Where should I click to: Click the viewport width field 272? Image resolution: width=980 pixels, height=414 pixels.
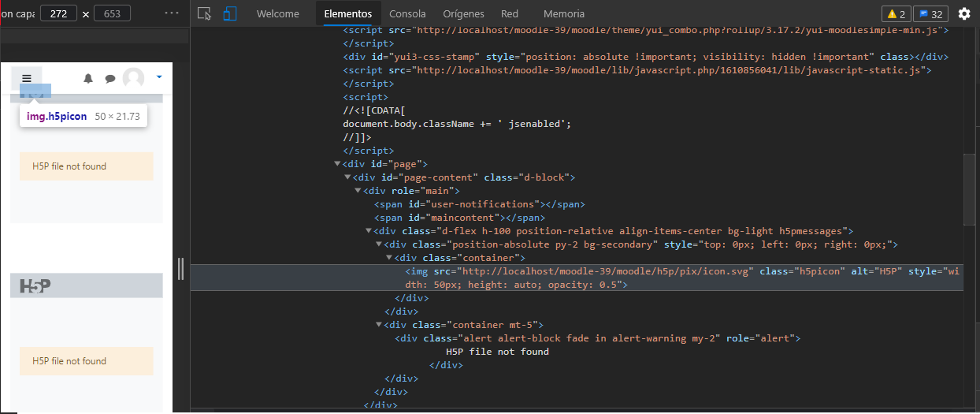[58, 13]
